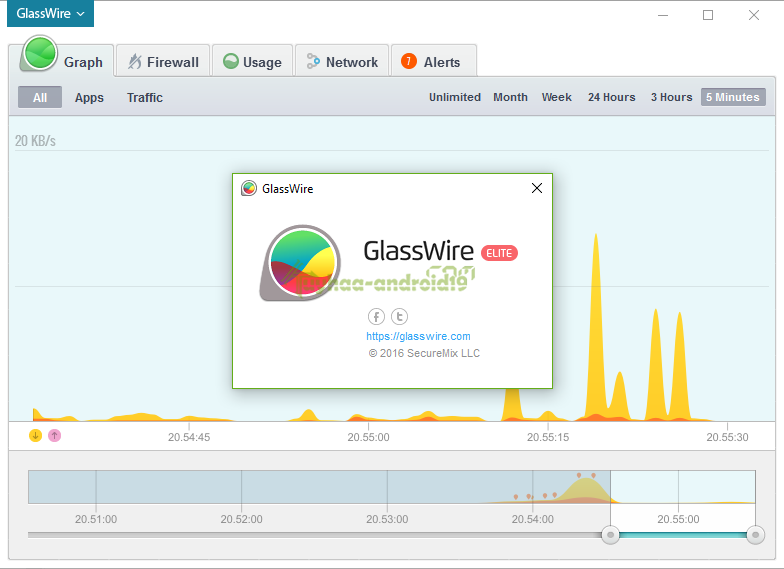This screenshot has height=569, width=784.
Task: Click the Facebook icon in about dialog
Action: pyautogui.click(x=376, y=316)
